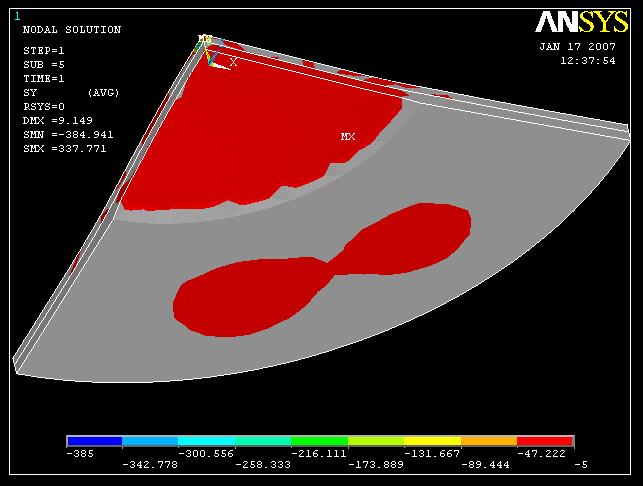Click the (AVG) label
This screenshot has width=643, height=486.
pos(103,93)
